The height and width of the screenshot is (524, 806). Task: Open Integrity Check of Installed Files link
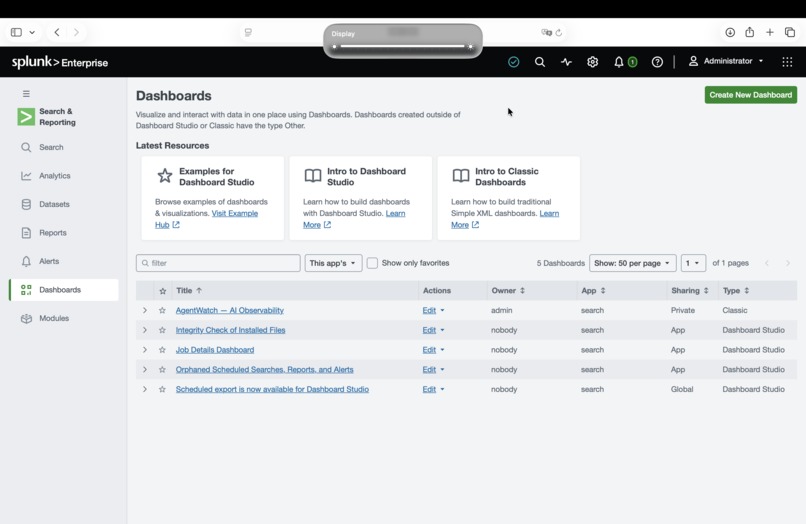click(230, 330)
